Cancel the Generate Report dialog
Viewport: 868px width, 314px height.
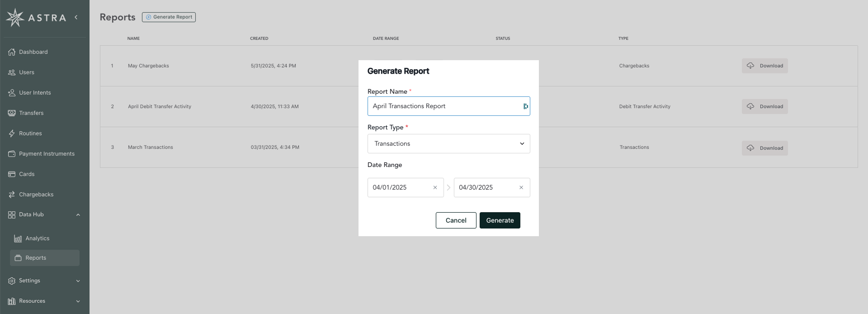point(456,220)
